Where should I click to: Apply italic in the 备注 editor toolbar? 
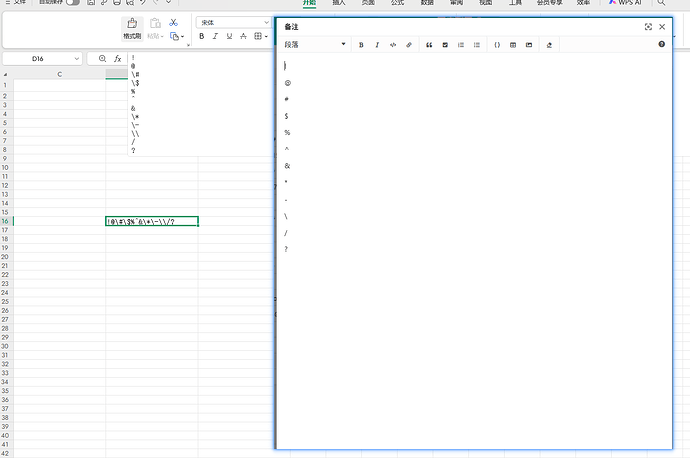[377, 45]
